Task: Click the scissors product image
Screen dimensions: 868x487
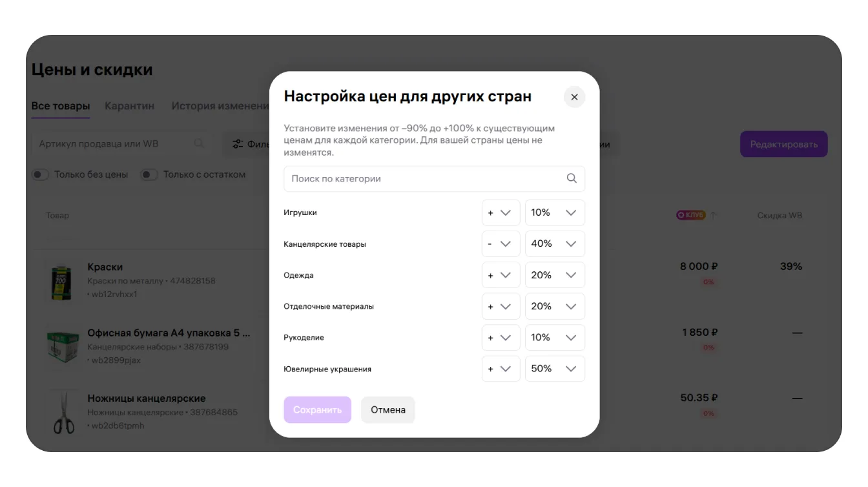Action: pyautogui.click(x=63, y=413)
